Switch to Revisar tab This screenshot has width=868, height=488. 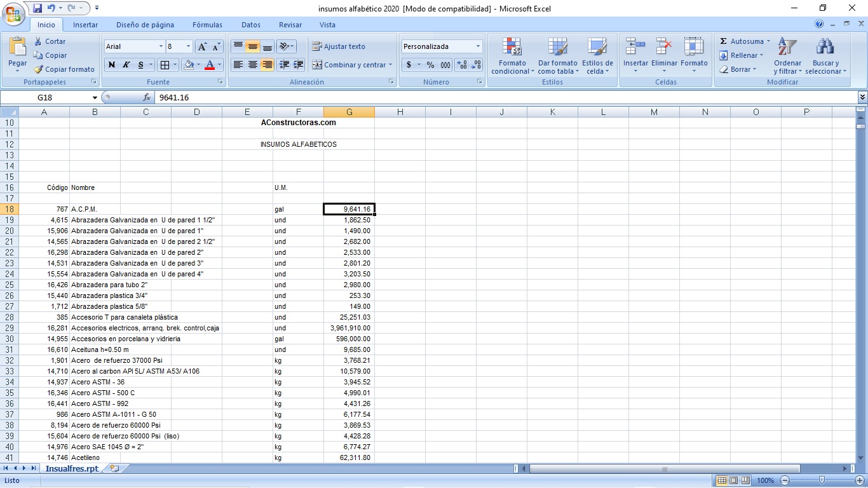coord(290,25)
